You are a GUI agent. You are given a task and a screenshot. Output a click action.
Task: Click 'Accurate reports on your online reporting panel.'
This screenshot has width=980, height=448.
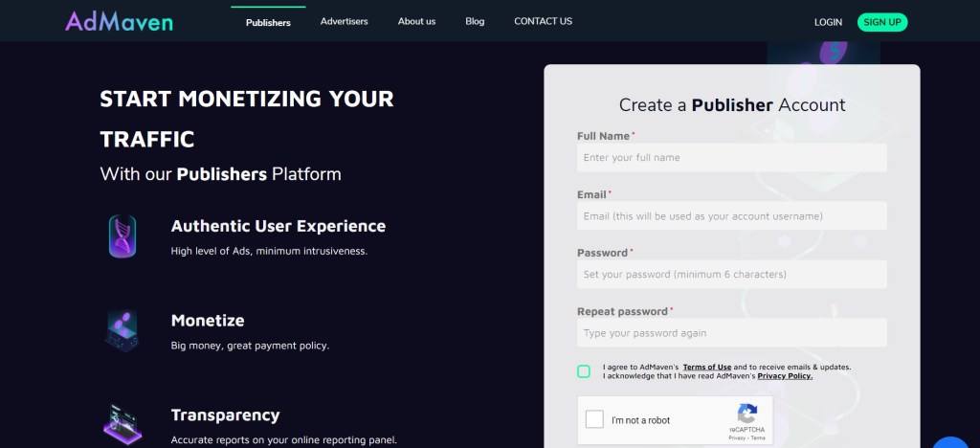click(x=283, y=440)
